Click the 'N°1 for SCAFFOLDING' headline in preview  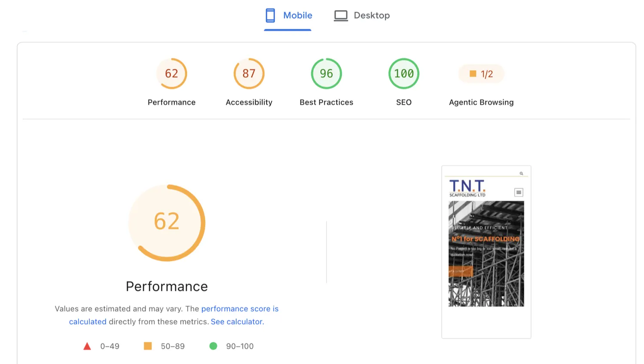coord(486,239)
